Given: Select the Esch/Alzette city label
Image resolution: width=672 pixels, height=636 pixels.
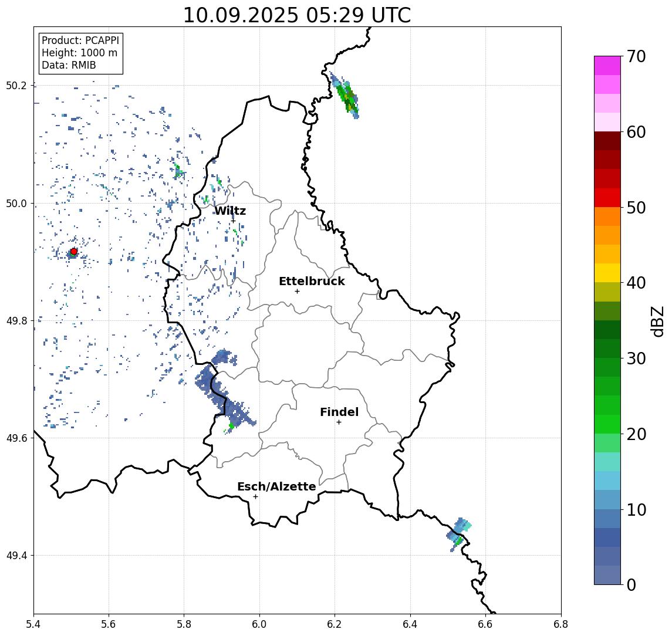Looking at the screenshot, I should (x=276, y=486).
